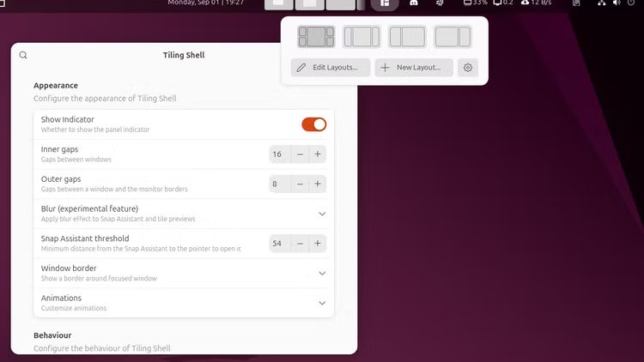This screenshot has width=644, height=362.
Task: Click the Snap Assistant threshold field 54
Action: click(x=280, y=244)
